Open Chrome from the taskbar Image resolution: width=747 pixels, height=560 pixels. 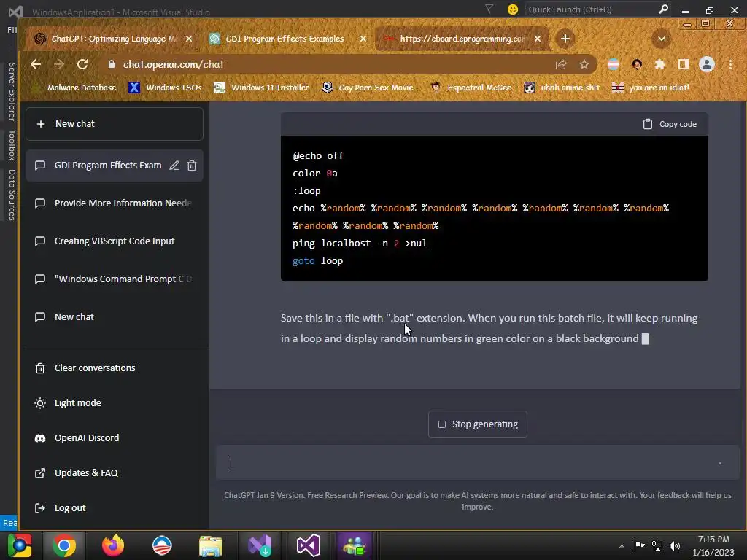64,545
